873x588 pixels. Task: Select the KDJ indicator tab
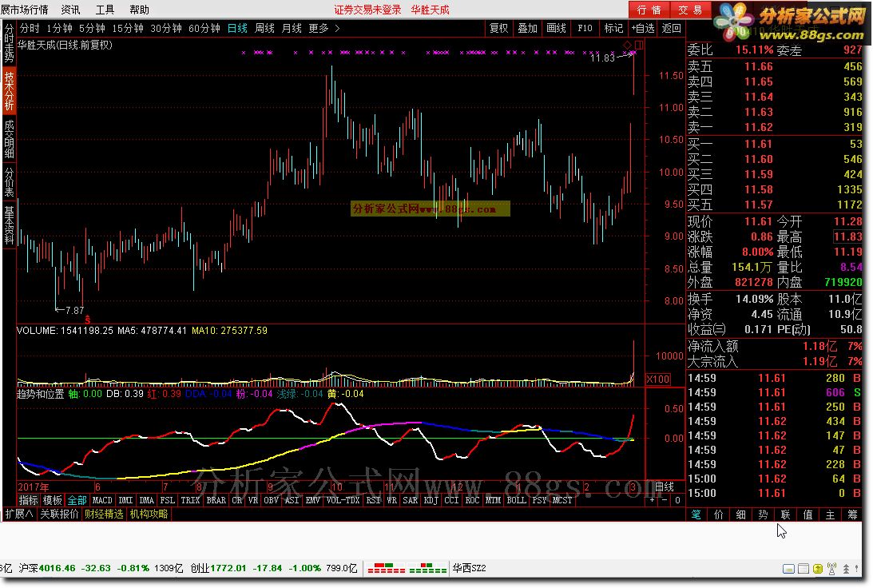pos(431,500)
